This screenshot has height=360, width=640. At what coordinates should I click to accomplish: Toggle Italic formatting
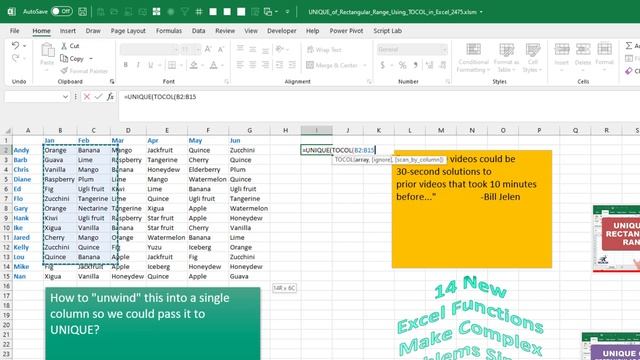[138, 65]
